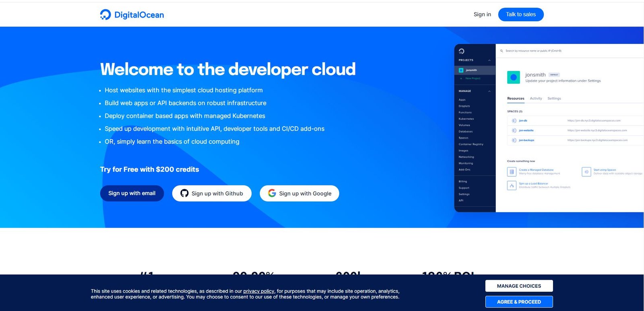This screenshot has width=644, height=311.
Task: Open Networking in preview sidebar
Action: (466, 157)
